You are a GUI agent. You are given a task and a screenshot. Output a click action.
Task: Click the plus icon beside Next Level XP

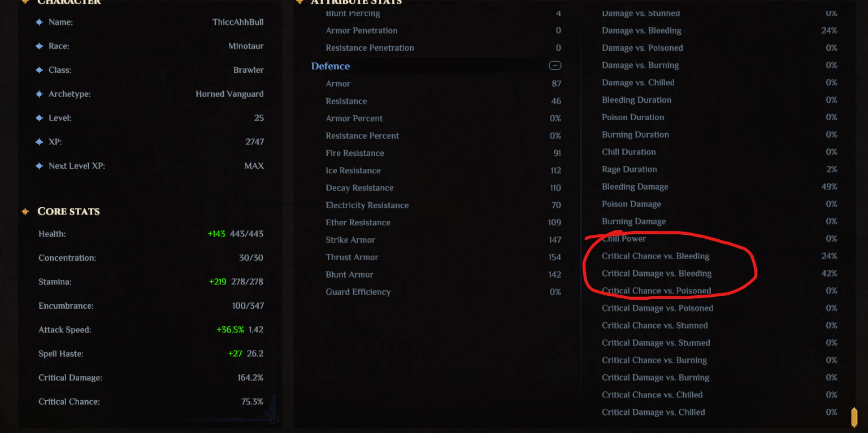pos(39,166)
